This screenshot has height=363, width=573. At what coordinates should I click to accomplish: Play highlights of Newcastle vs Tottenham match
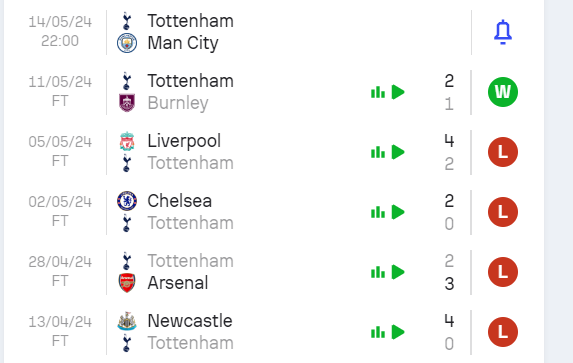(398, 332)
